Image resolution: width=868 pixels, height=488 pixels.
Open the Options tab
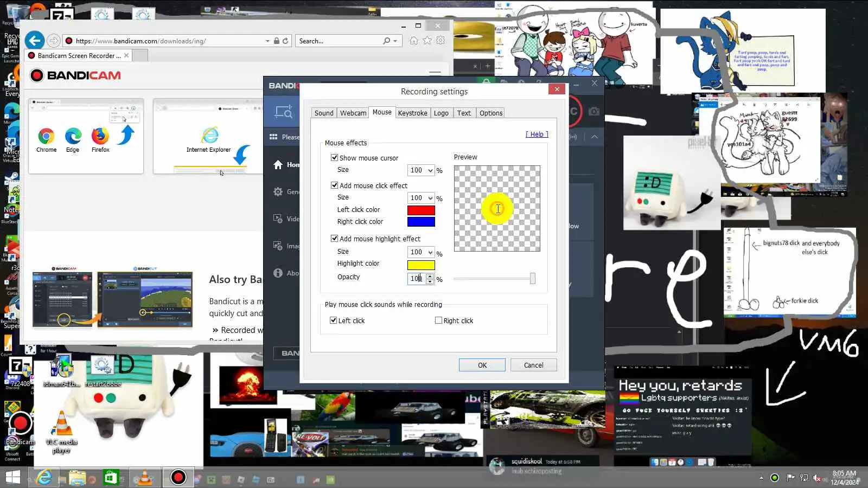coord(491,113)
